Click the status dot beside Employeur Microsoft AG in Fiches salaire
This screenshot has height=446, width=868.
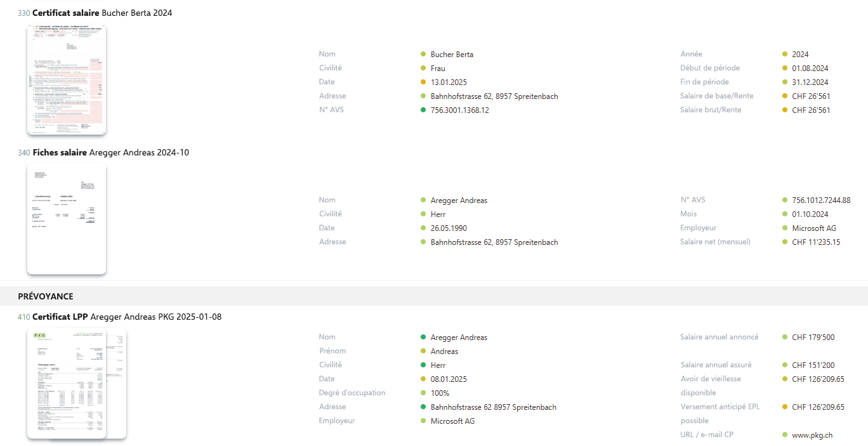(x=785, y=228)
